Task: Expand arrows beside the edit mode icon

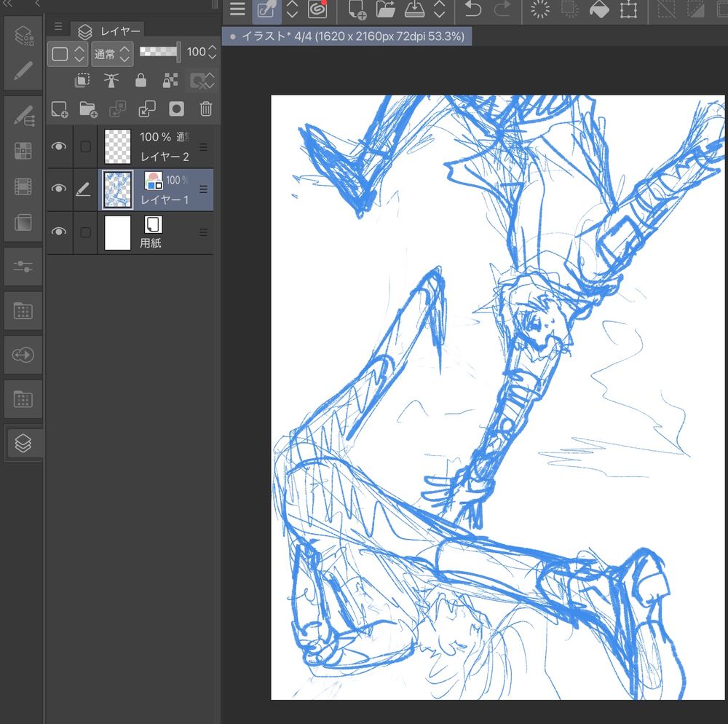Action: 292,9
